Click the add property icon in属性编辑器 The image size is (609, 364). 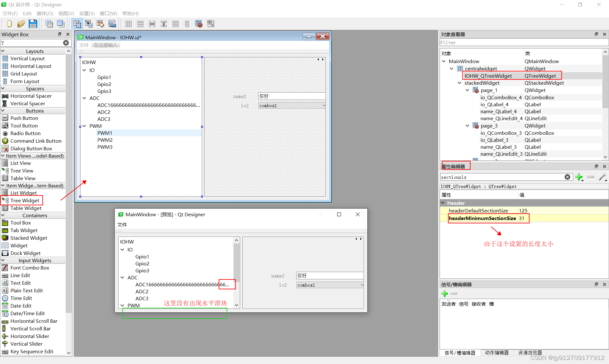(x=578, y=177)
